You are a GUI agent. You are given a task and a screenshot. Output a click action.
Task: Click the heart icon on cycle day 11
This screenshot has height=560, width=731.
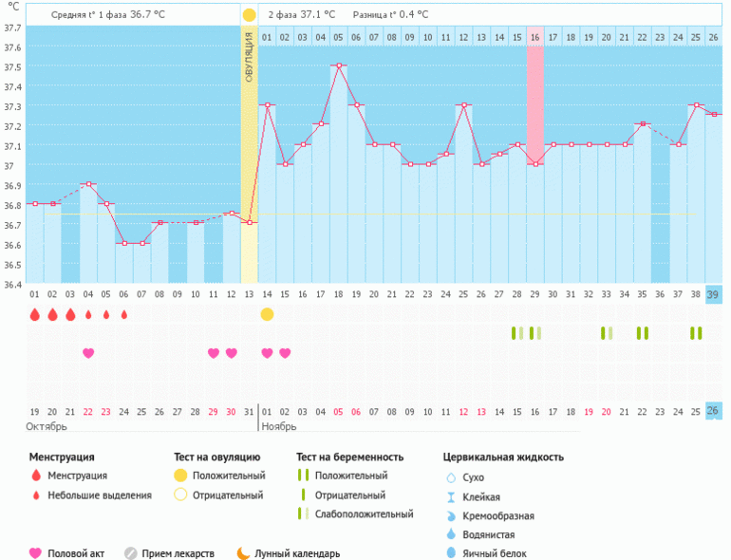[x=214, y=353]
